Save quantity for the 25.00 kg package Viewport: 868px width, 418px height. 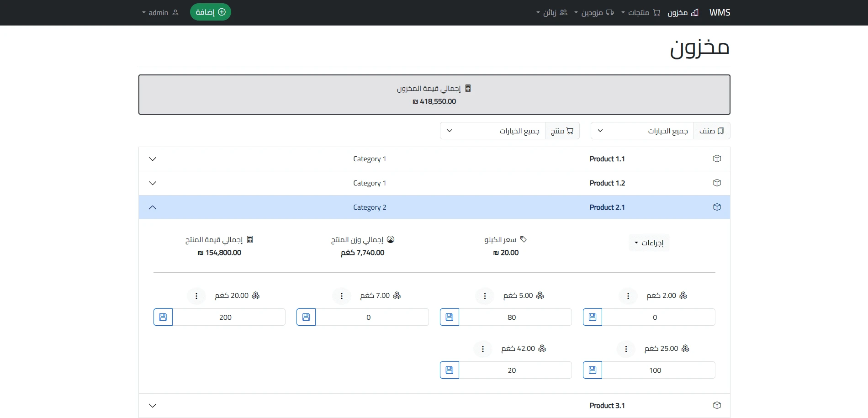coord(593,370)
